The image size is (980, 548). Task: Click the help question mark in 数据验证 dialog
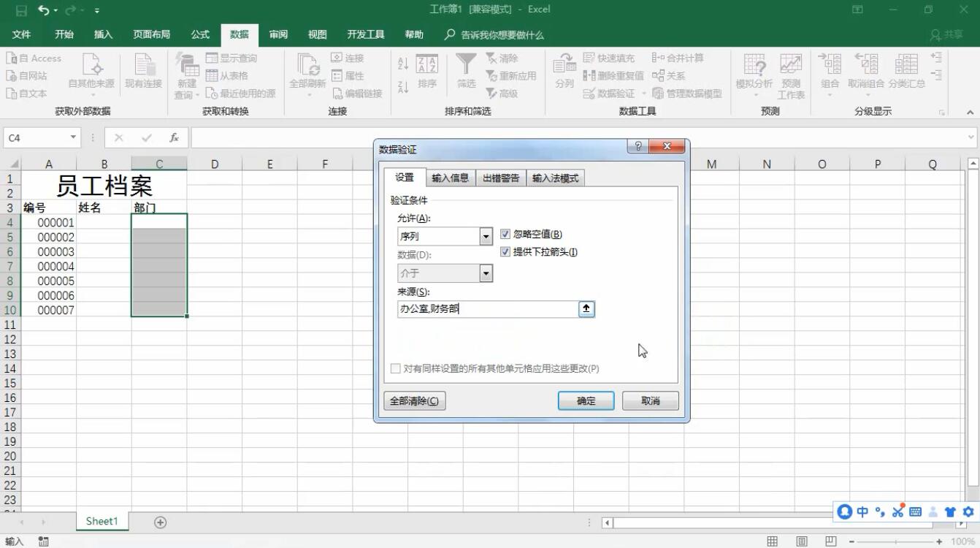click(638, 147)
